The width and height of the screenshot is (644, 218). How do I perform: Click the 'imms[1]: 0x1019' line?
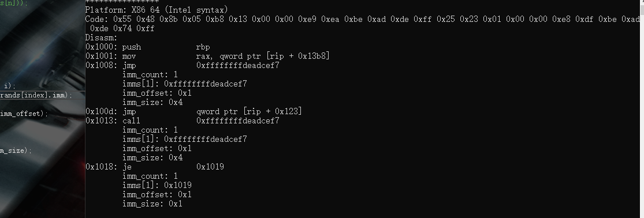[157, 185]
